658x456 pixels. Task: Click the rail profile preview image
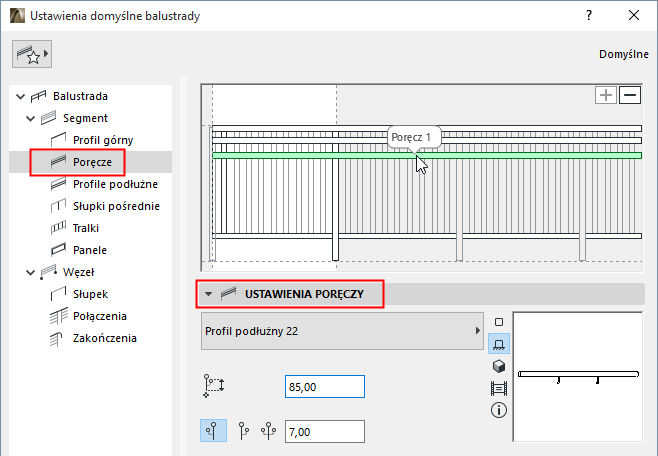[x=577, y=377]
